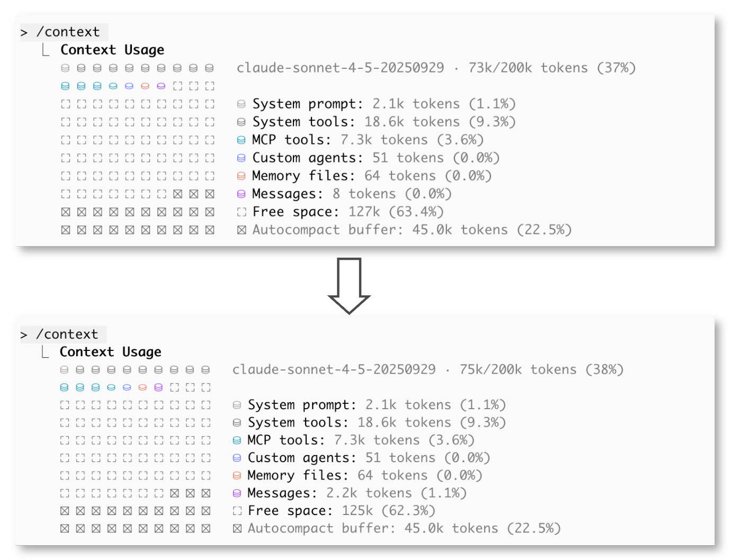Select the "Free space: 127k (63.4%)" entry
The width and height of the screenshot is (731, 560).
click(x=347, y=212)
